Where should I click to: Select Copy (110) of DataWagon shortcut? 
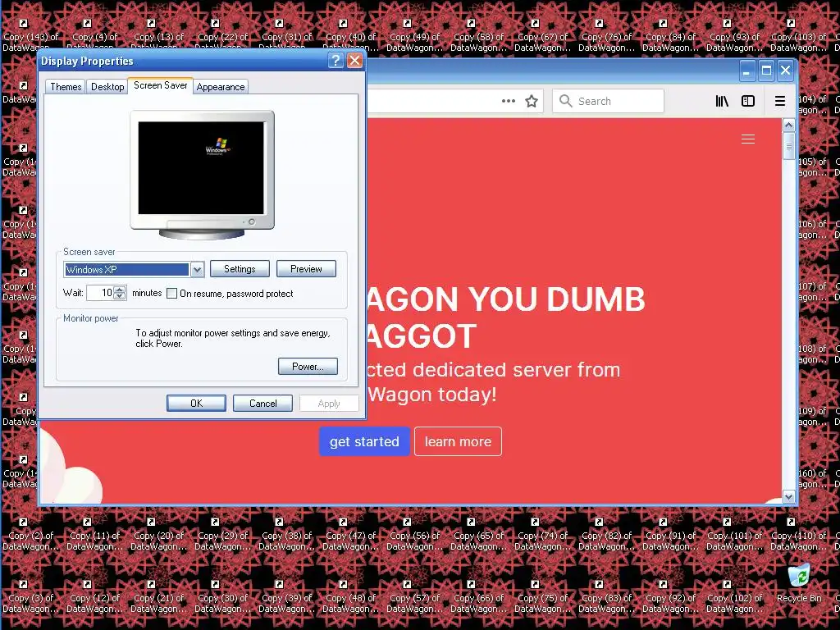(798, 534)
